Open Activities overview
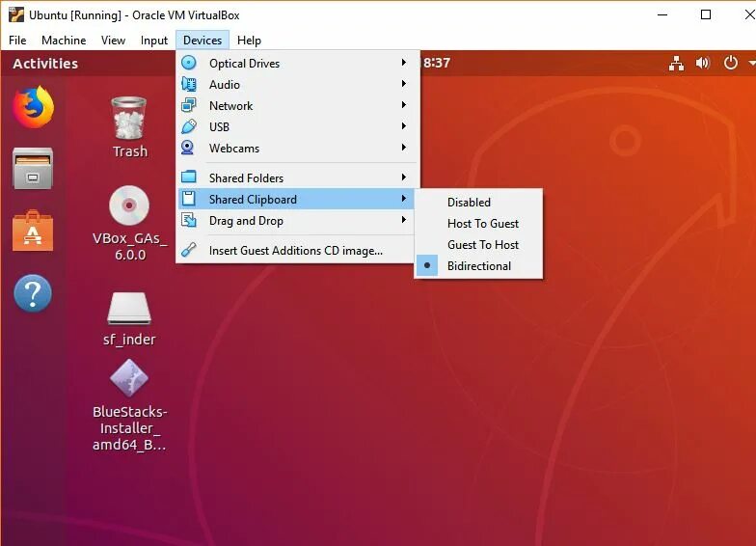The height and width of the screenshot is (546, 756). [45, 64]
